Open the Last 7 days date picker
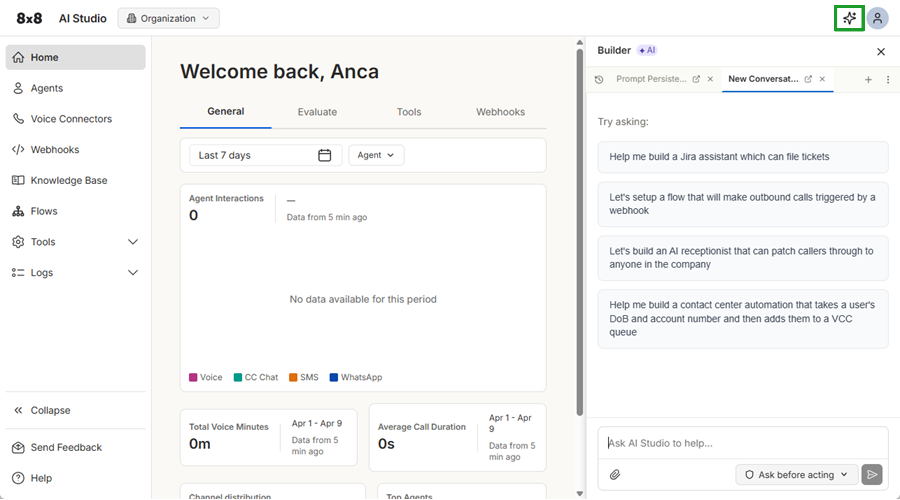Image resolution: width=900 pixels, height=500 pixels. click(x=266, y=155)
